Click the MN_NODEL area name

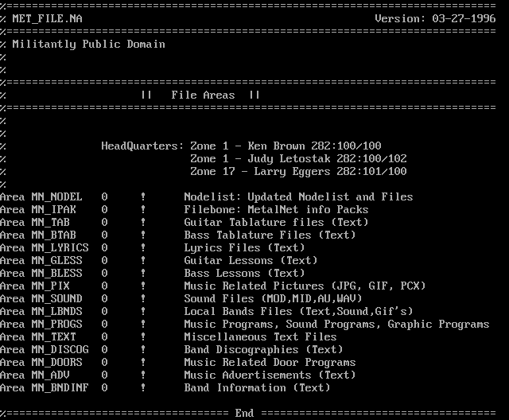click(x=56, y=196)
